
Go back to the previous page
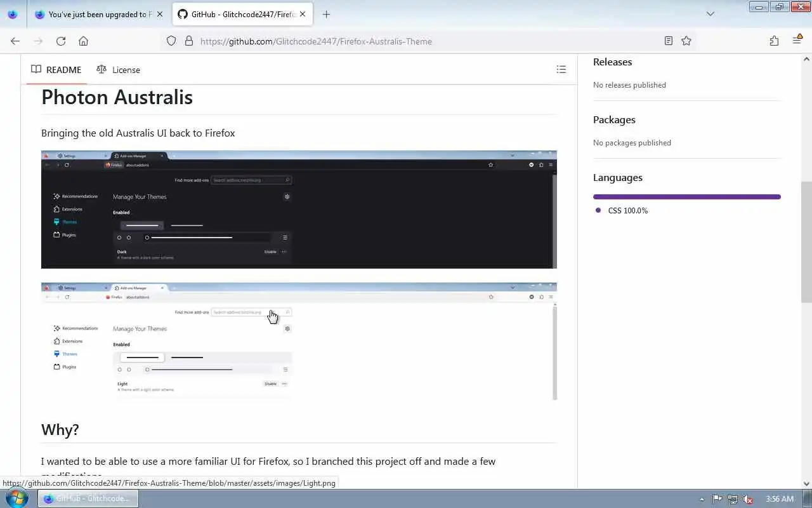(15, 41)
